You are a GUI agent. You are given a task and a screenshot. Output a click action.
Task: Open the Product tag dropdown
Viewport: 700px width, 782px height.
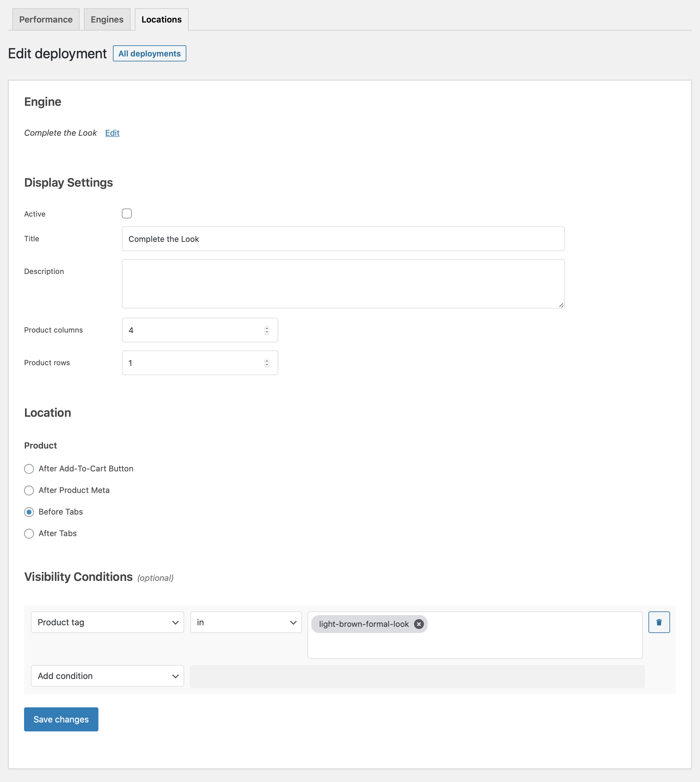click(x=107, y=622)
